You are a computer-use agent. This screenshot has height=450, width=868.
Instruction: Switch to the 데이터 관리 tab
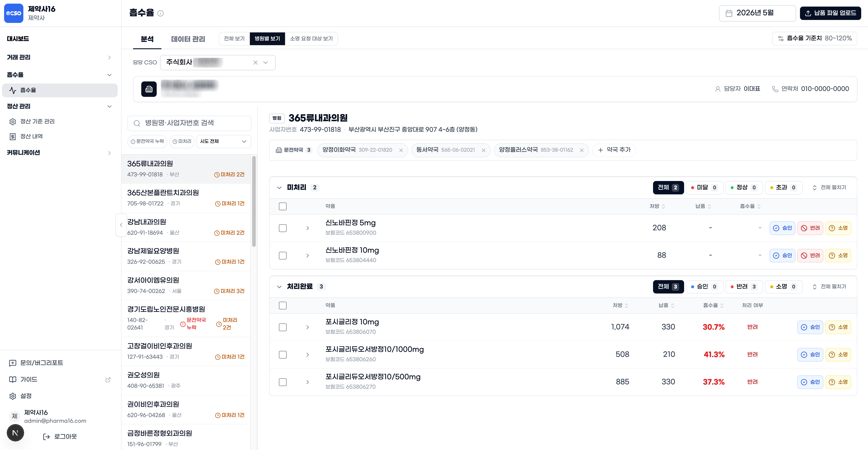(x=188, y=39)
